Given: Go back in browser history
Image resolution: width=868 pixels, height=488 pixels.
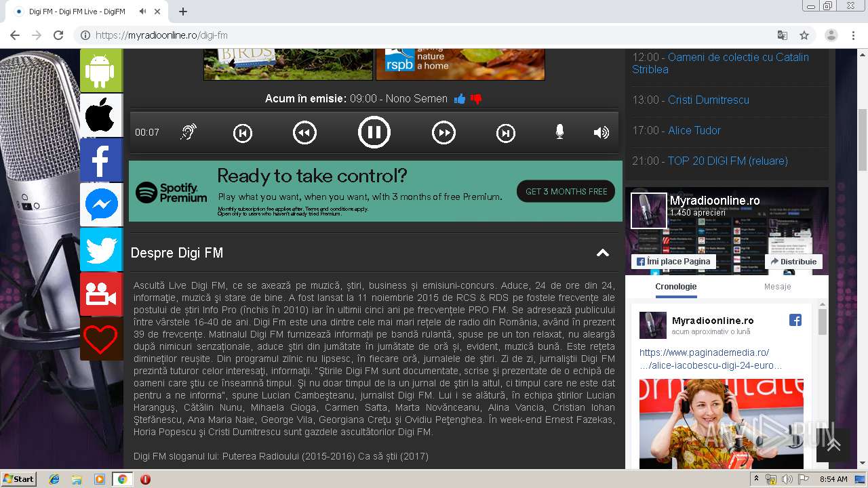Looking at the screenshot, I should click(x=15, y=35).
